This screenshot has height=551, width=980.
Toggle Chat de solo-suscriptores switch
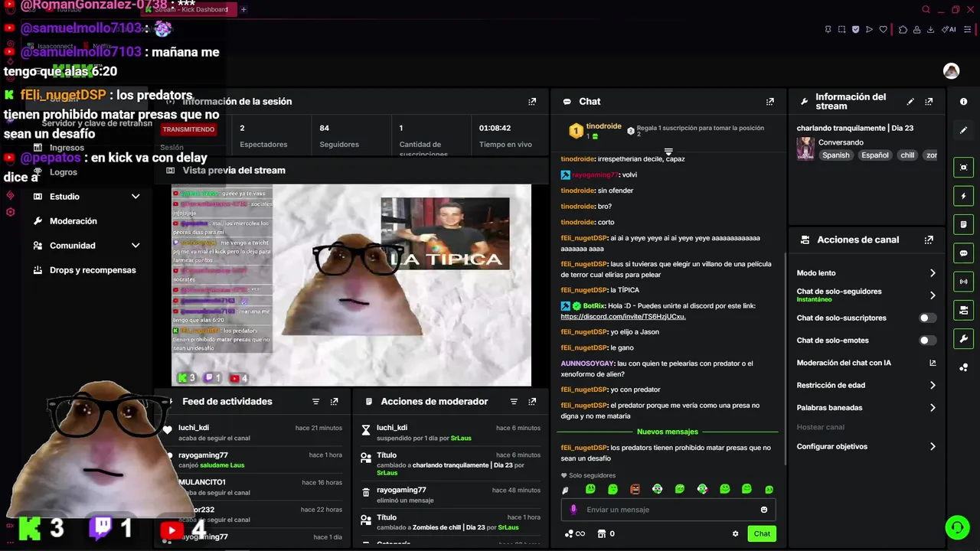[927, 318]
